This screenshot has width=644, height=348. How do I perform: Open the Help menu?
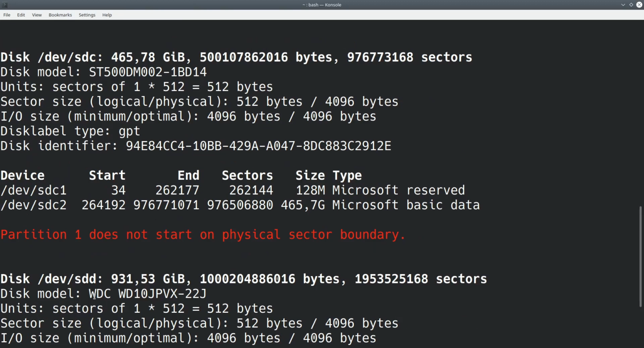[x=107, y=15]
